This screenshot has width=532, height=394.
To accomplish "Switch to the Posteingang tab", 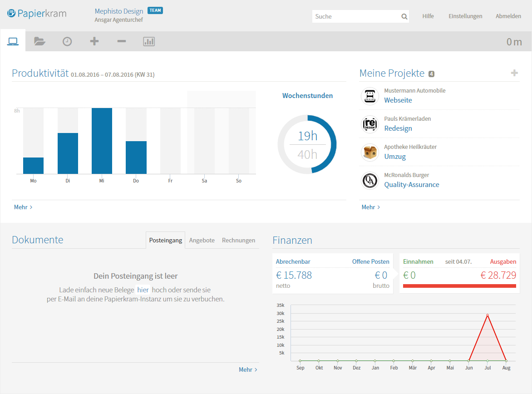I will [166, 240].
